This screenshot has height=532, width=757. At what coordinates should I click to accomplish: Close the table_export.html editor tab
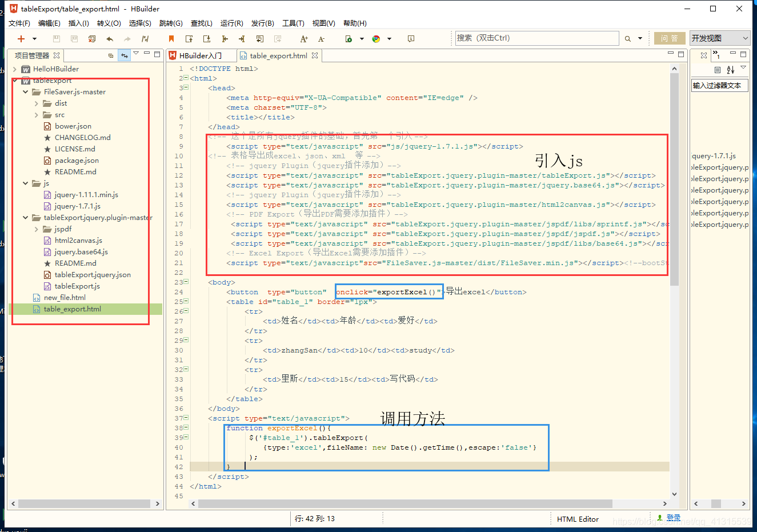[315, 55]
